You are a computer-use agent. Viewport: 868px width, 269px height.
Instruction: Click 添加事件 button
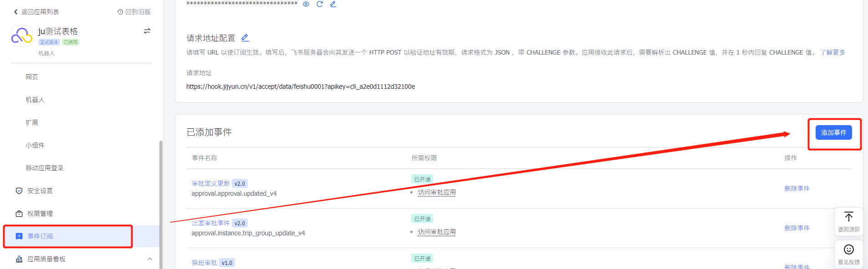click(833, 132)
